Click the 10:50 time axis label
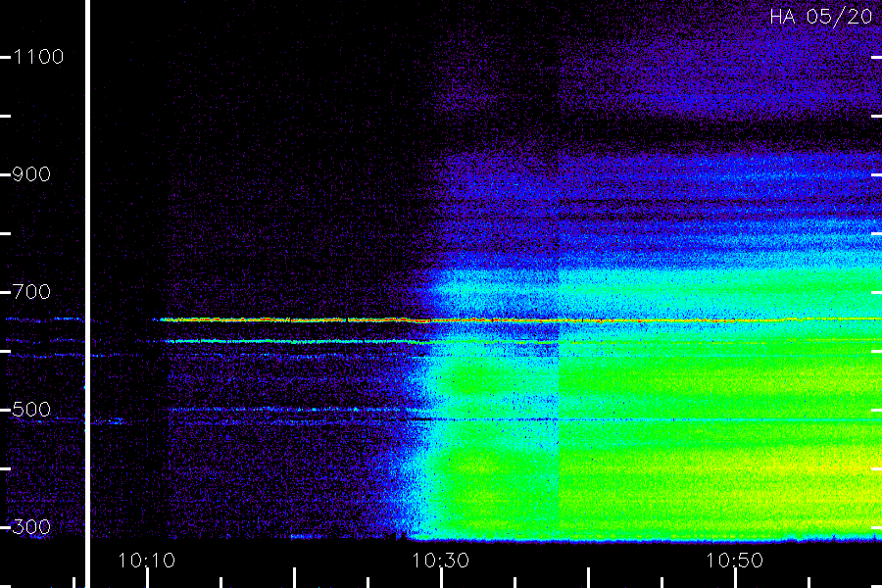 click(x=734, y=561)
